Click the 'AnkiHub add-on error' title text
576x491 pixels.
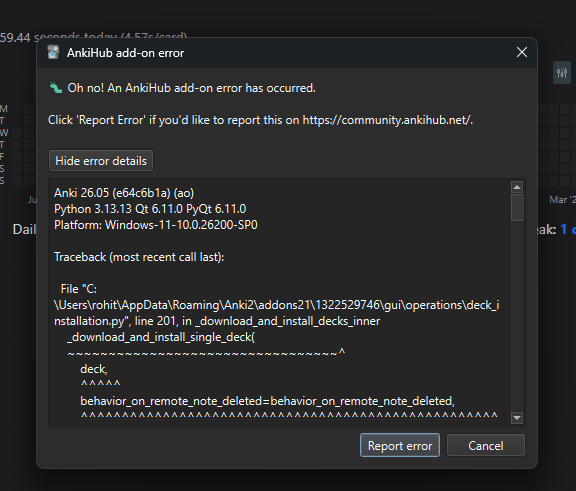point(125,53)
